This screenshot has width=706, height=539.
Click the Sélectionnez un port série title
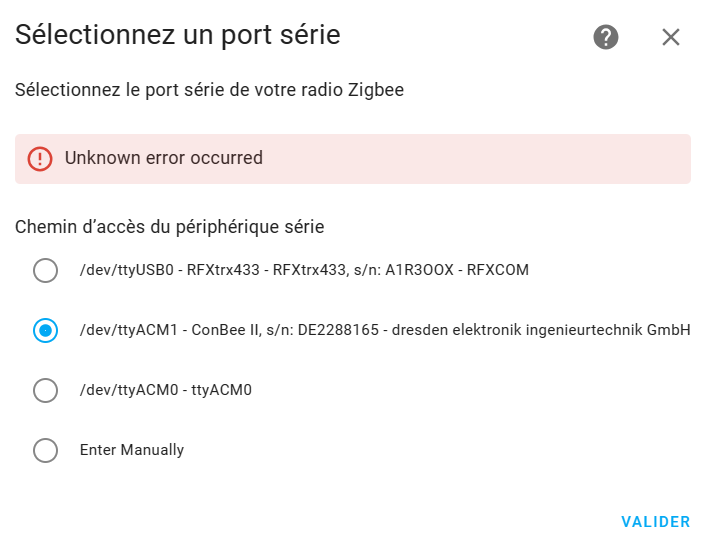click(x=178, y=35)
